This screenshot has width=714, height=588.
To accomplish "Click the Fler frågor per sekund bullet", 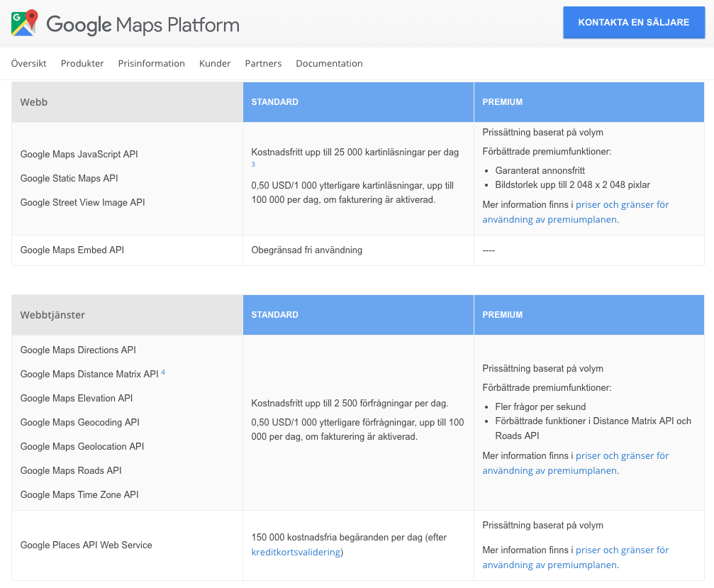I will (540, 406).
